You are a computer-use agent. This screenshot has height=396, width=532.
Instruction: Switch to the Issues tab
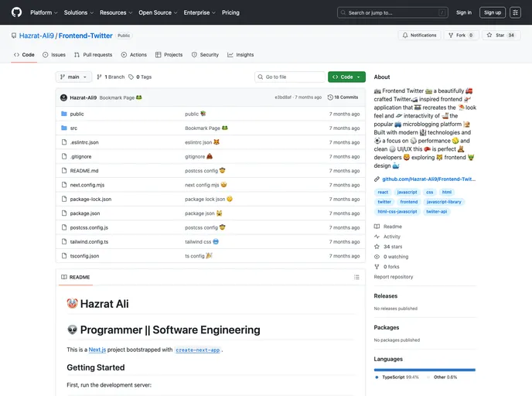click(54, 55)
